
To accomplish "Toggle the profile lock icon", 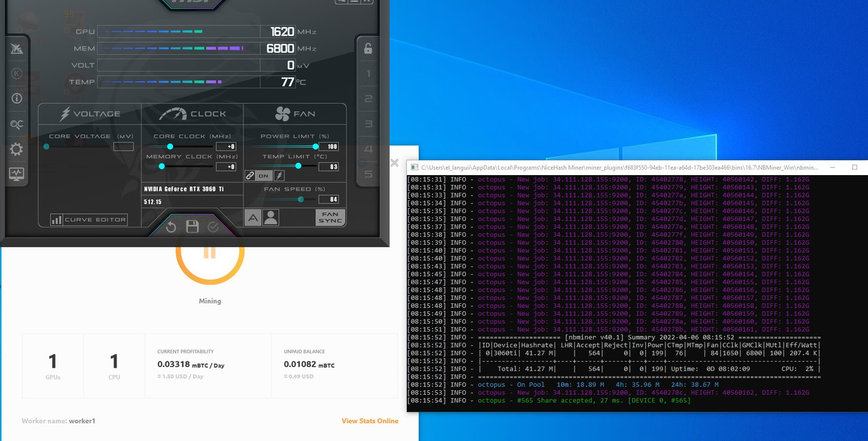I will point(368,48).
